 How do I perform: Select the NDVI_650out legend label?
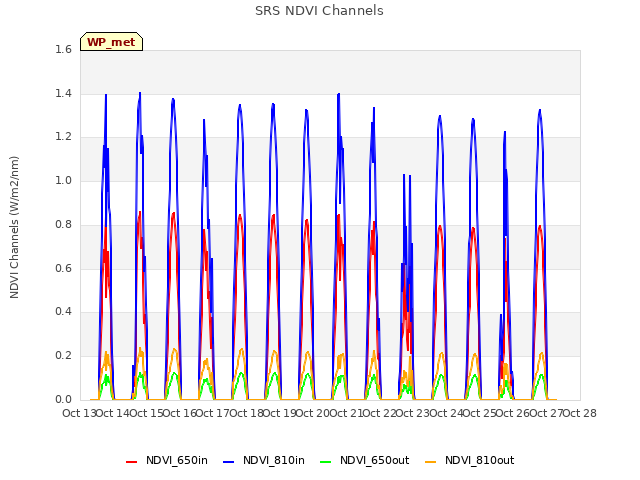pyautogui.click(x=374, y=460)
